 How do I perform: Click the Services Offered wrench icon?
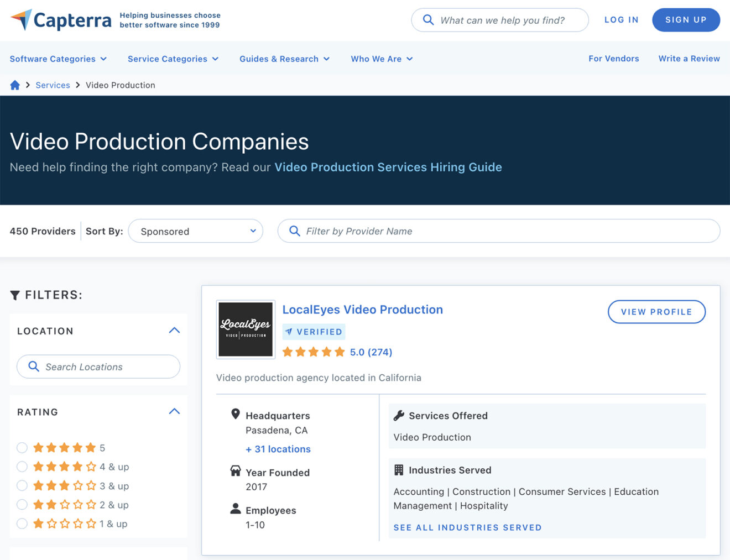399,416
